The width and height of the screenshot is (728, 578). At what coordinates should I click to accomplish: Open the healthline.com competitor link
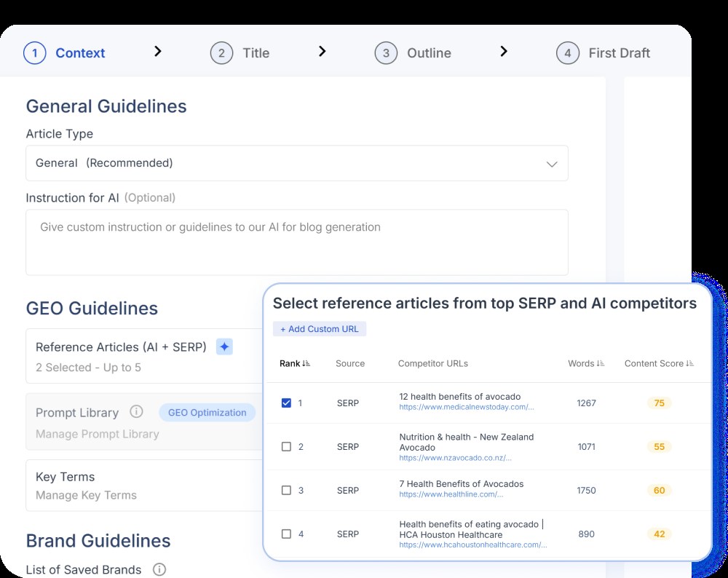(451, 494)
